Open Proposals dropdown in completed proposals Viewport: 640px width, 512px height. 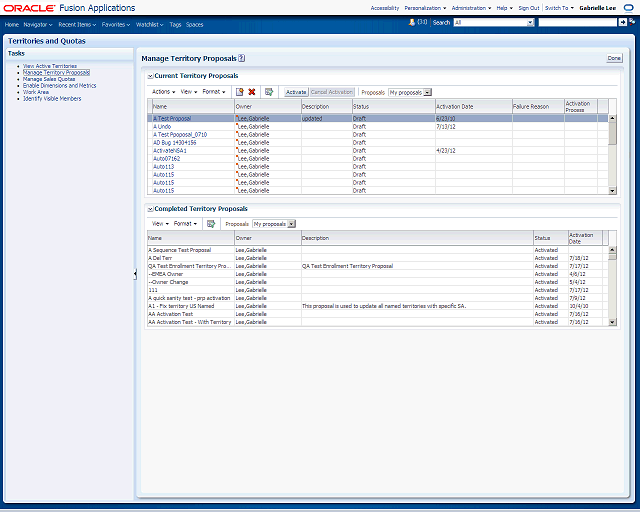[x=291, y=224]
